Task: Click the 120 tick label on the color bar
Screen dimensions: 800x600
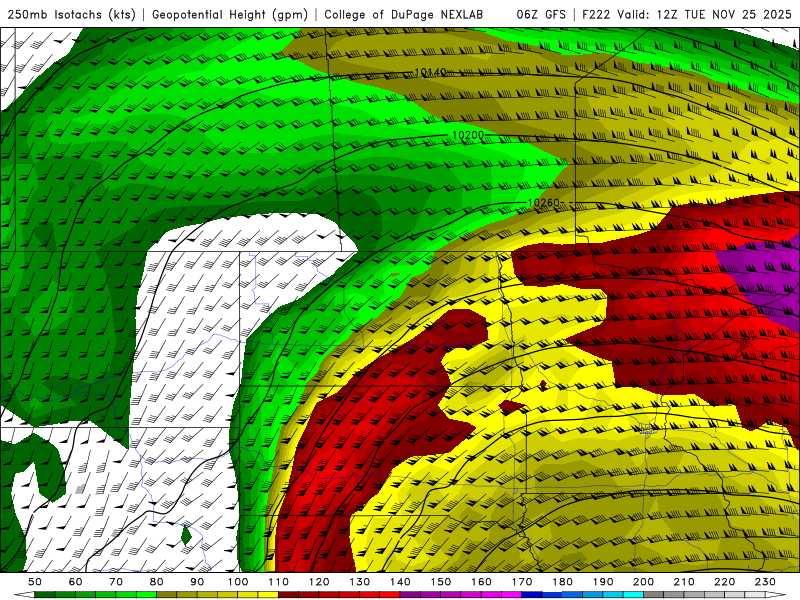Action: tap(319, 582)
